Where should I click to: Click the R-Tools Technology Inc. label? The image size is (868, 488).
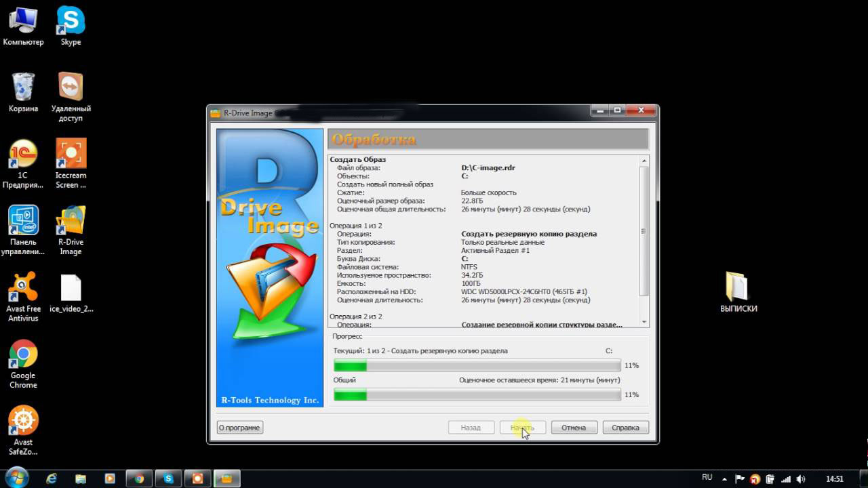(x=270, y=400)
